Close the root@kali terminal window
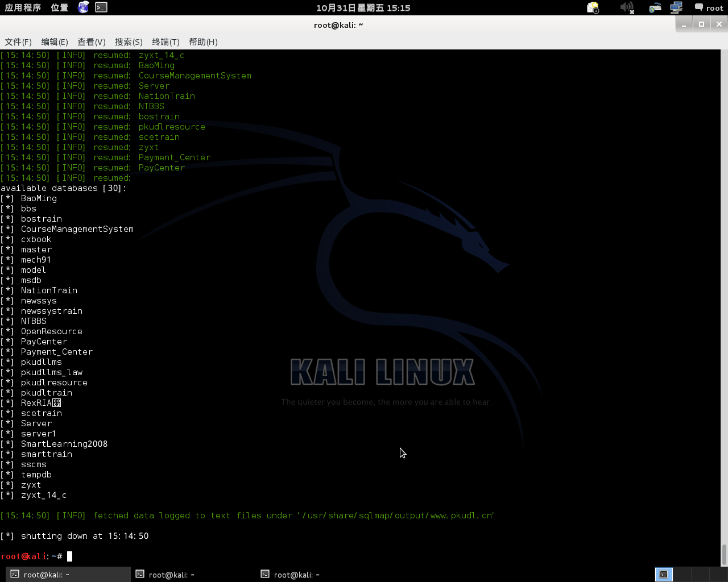Image resolution: width=728 pixels, height=582 pixels. point(719,24)
